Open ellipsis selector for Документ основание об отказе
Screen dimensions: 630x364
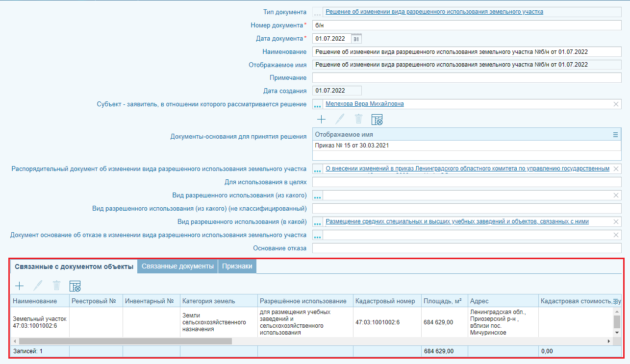[x=318, y=235]
